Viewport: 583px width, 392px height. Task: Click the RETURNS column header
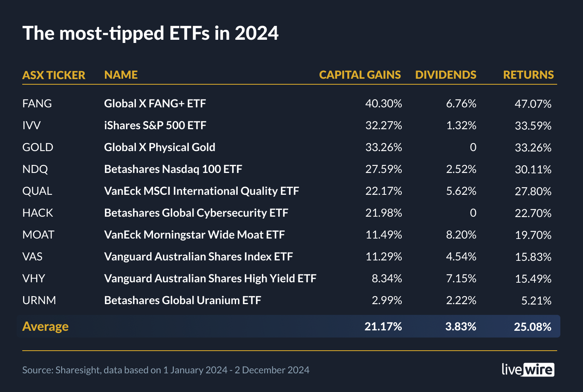528,75
